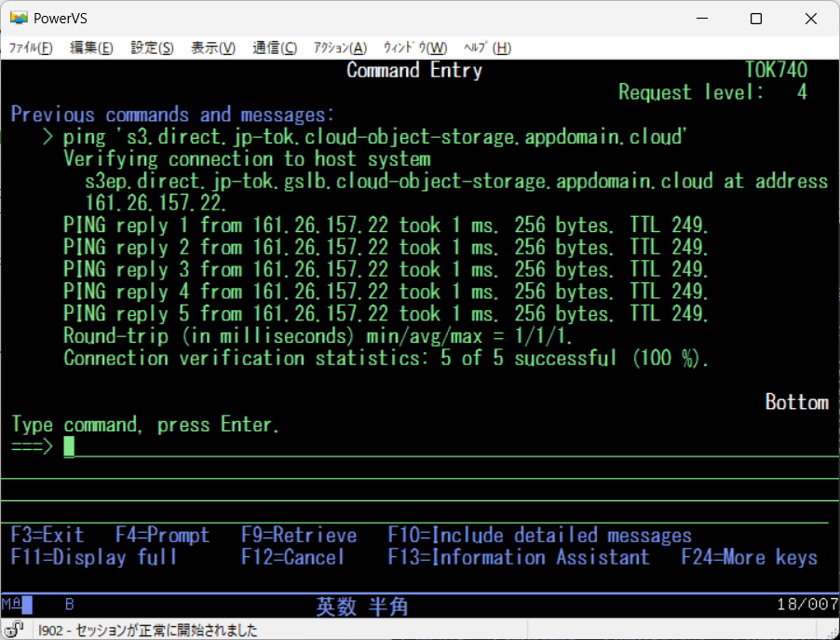
Task: Click the PING reply 5 line
Action: (x=386, y=314)
